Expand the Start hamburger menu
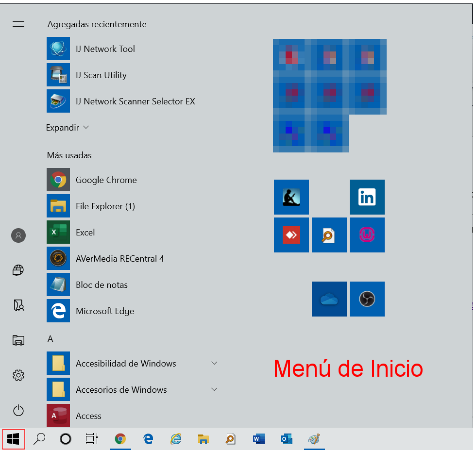476x451 pixels. (x=18, y=24)
